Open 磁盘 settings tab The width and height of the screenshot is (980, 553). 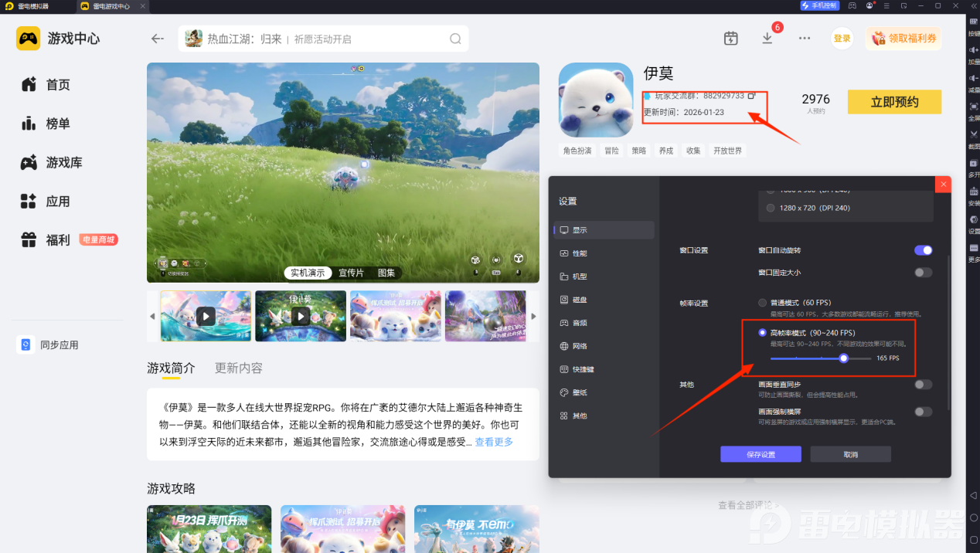click(x=604, y=300)
